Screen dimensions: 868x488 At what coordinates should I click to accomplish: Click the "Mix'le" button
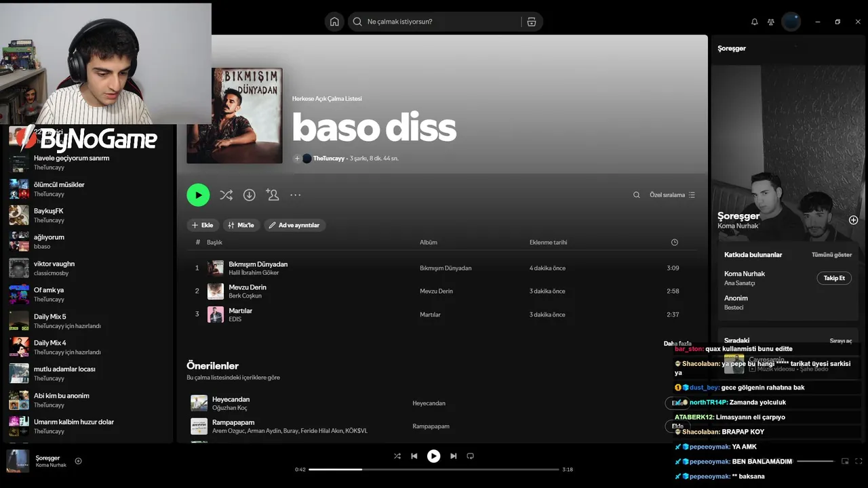[x=241, y=225]
